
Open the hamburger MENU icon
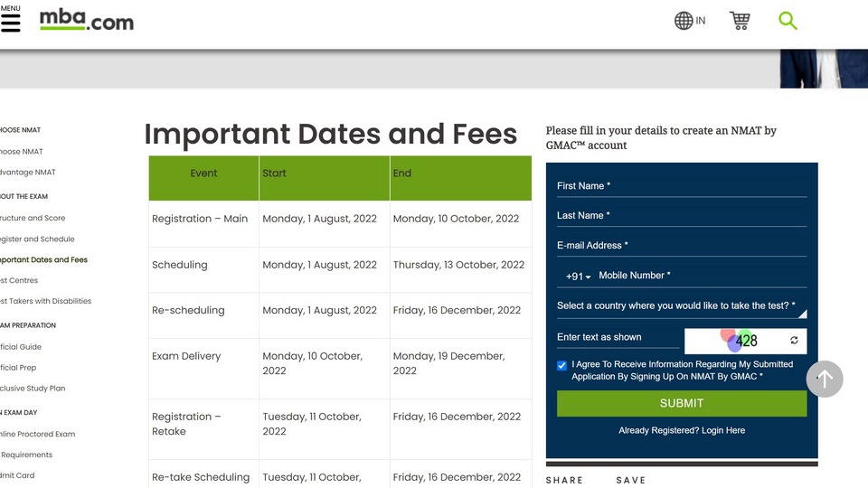[x=11, y=22]
